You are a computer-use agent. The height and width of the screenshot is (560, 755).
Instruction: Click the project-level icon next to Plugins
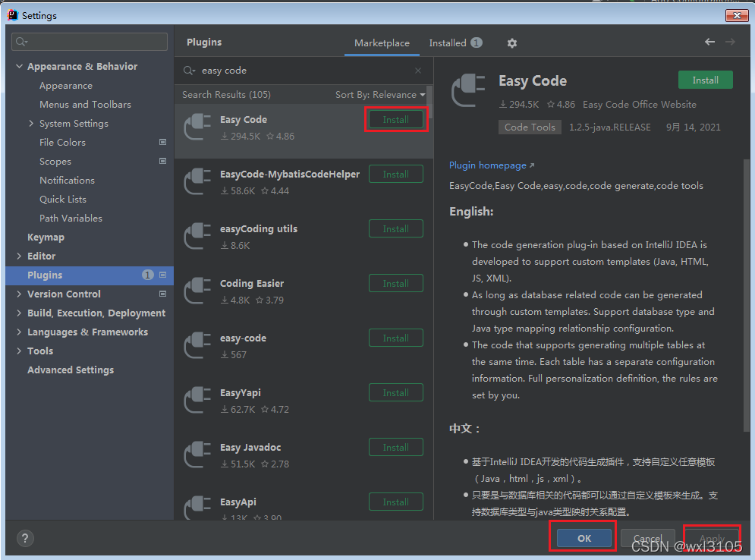click(x=162, y=275)
